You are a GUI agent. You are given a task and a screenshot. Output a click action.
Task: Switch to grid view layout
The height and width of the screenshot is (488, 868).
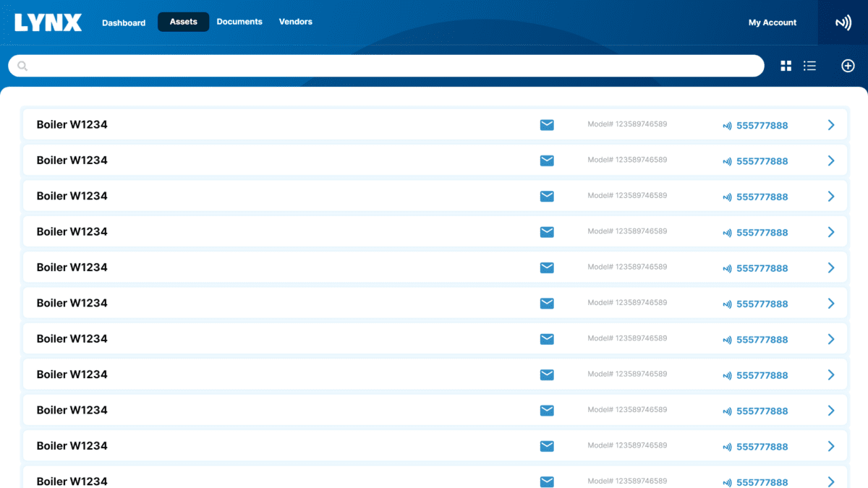(x=786, y=66)
